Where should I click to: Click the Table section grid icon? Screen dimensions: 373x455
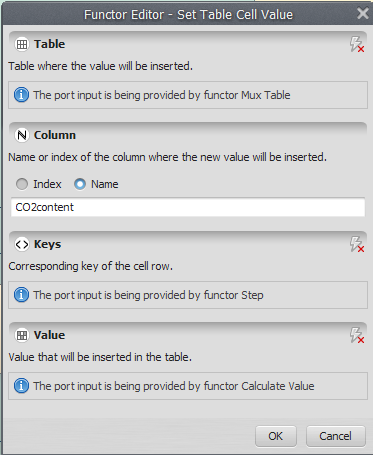click(22, 44)
